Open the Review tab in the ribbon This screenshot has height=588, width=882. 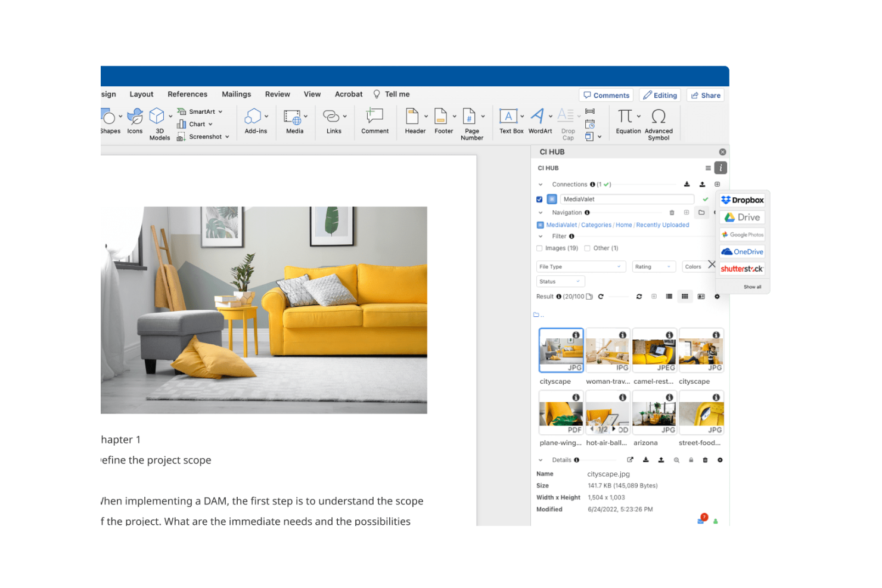[277, 94]
